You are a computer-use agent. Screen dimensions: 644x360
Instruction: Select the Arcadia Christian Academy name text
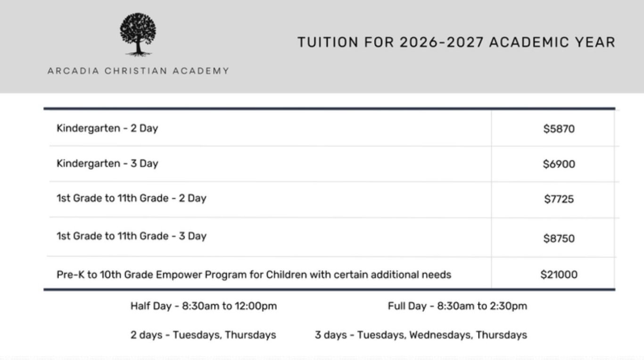click(138, 71)
